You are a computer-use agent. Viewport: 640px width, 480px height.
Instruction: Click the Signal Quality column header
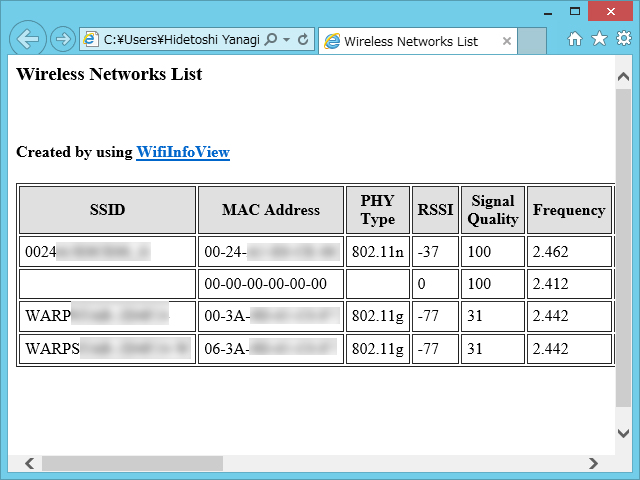(x=493, y=210)
